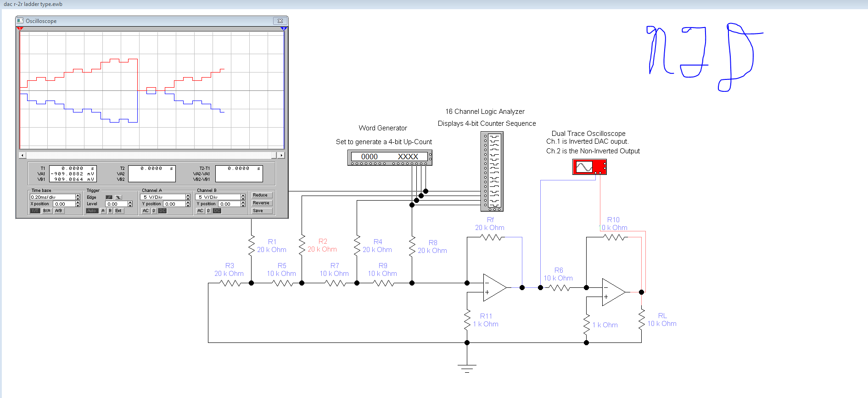Select the second op-amp fed by R10
The height and width of the screenshot is (398, 868).
coord(614,292)
